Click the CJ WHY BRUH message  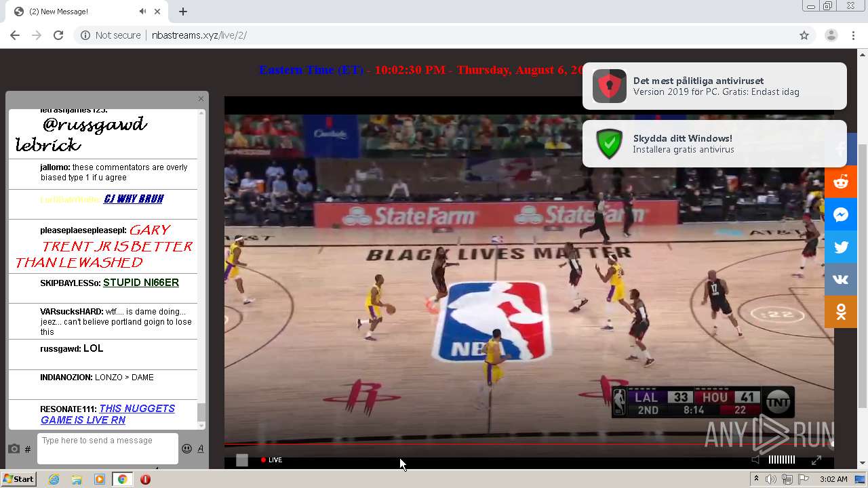coord(134,199)
